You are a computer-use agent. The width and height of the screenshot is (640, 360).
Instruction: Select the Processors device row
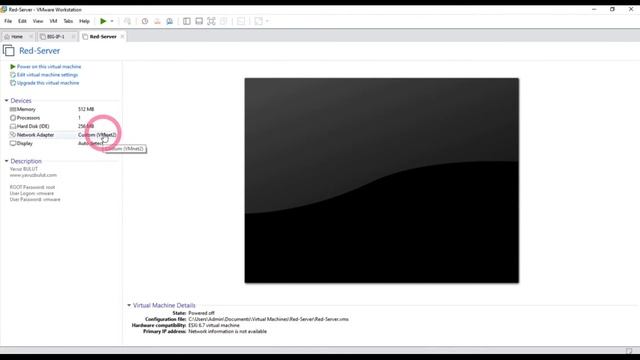coord(63,118)
